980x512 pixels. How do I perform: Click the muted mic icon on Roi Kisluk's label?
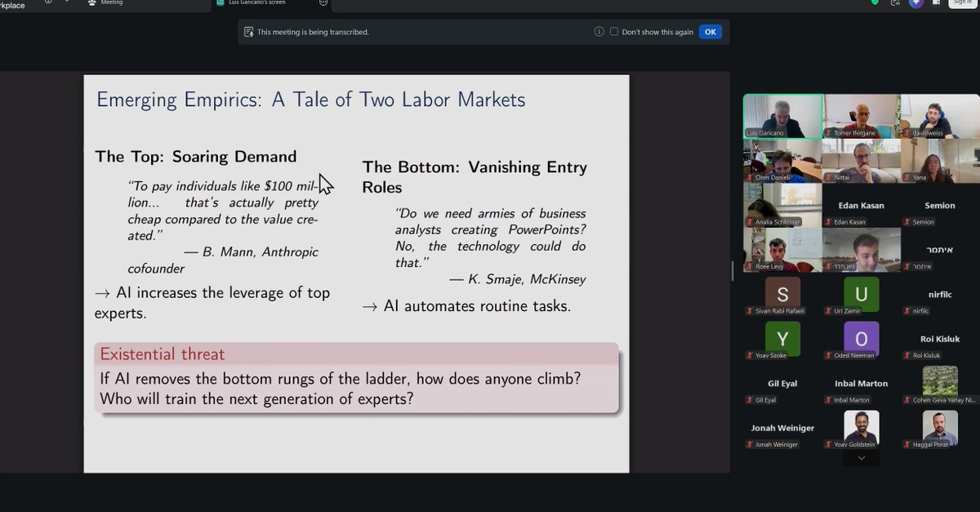click(907, 355)
